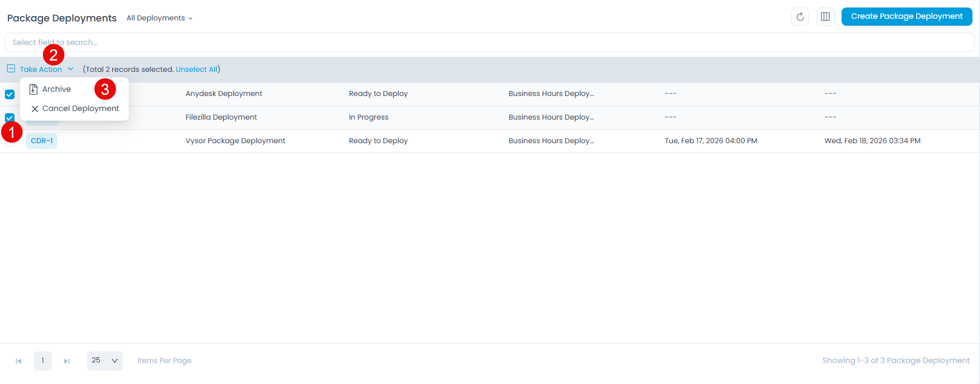Open the CDR-1 deployment ID link
The image size is (980, 384).
tap(42, 141)
